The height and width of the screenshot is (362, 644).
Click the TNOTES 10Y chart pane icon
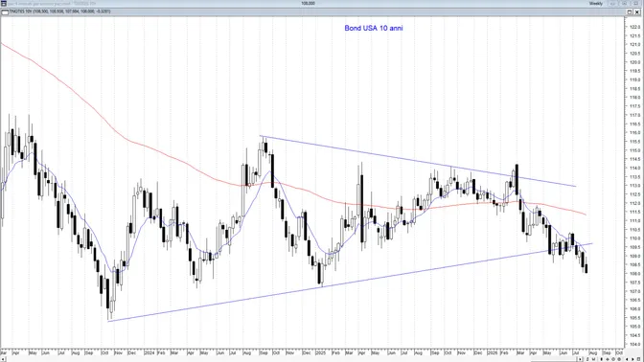(x=5, y=11)
